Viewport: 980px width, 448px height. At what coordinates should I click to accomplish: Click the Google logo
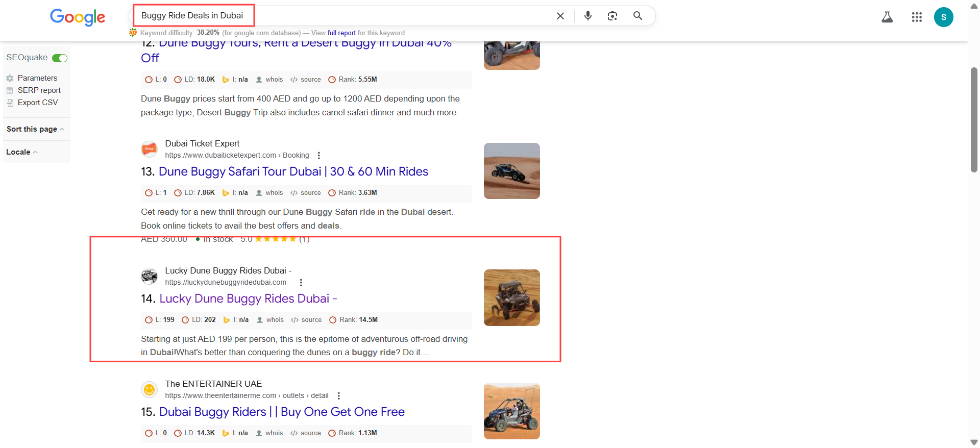tap(78, 17)
